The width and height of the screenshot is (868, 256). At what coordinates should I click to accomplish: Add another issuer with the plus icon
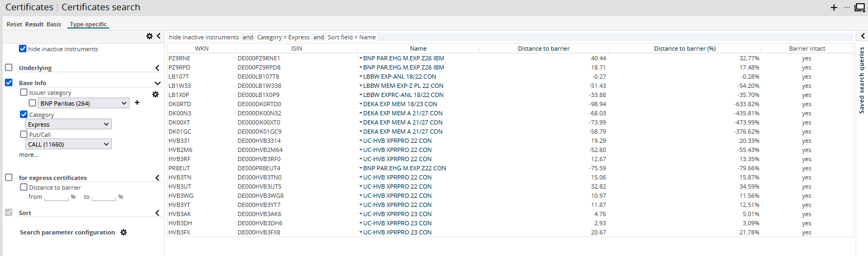point(137,102)
